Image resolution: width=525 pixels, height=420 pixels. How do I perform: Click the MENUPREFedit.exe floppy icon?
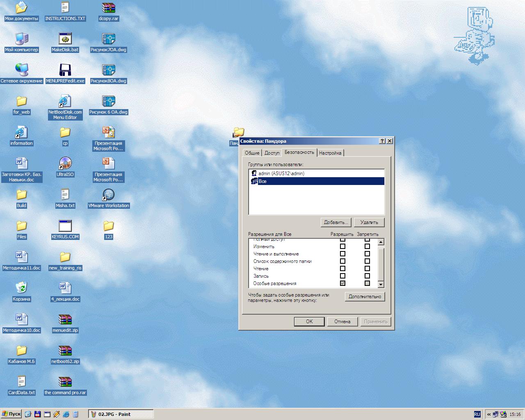point(65,70)
